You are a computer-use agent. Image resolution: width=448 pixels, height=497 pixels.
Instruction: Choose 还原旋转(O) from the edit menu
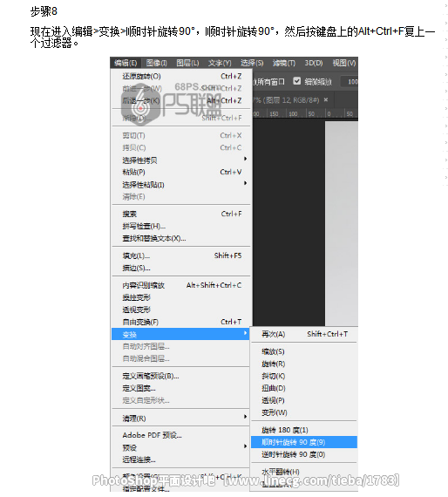(181, 76)
